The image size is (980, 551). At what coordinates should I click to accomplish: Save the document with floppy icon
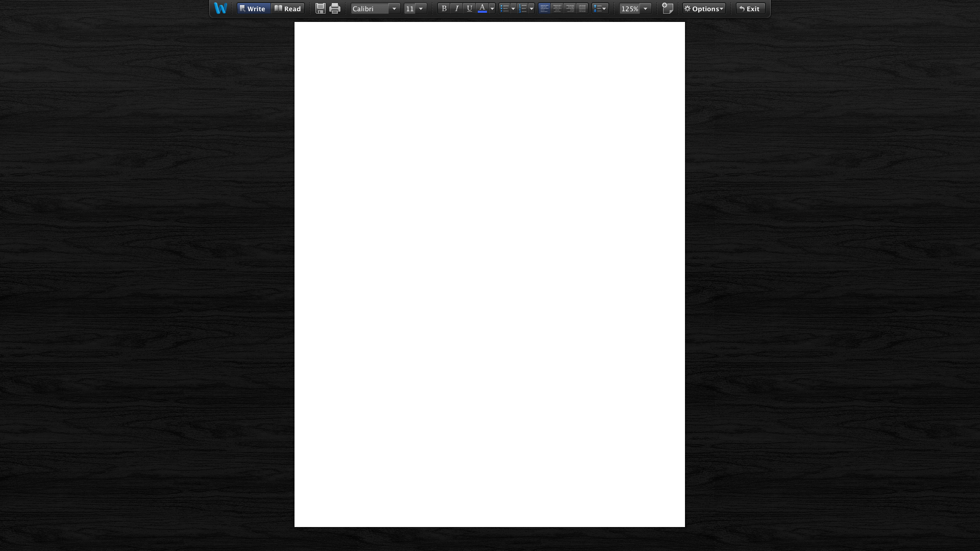(x=320, y=8)
